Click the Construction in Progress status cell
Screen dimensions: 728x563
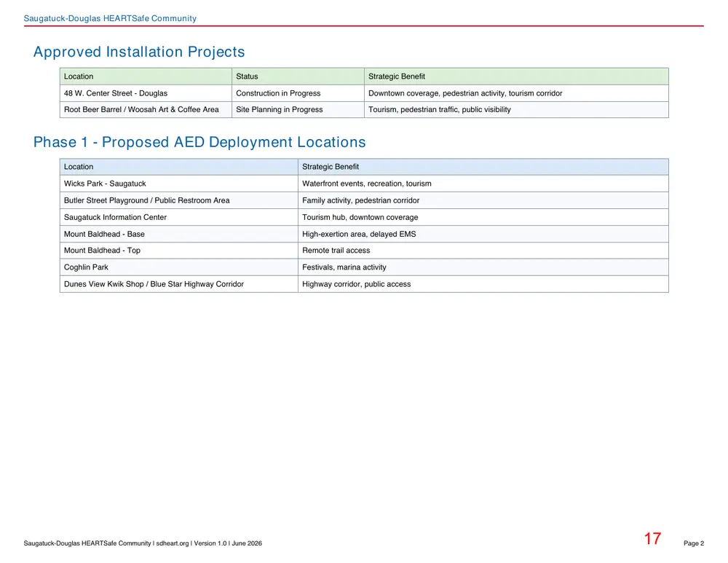click(x=298, y=93)
